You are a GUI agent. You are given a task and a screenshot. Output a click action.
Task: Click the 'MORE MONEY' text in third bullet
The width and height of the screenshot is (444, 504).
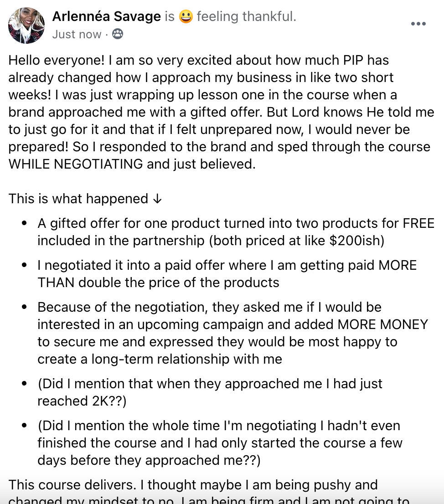[383, 324]
